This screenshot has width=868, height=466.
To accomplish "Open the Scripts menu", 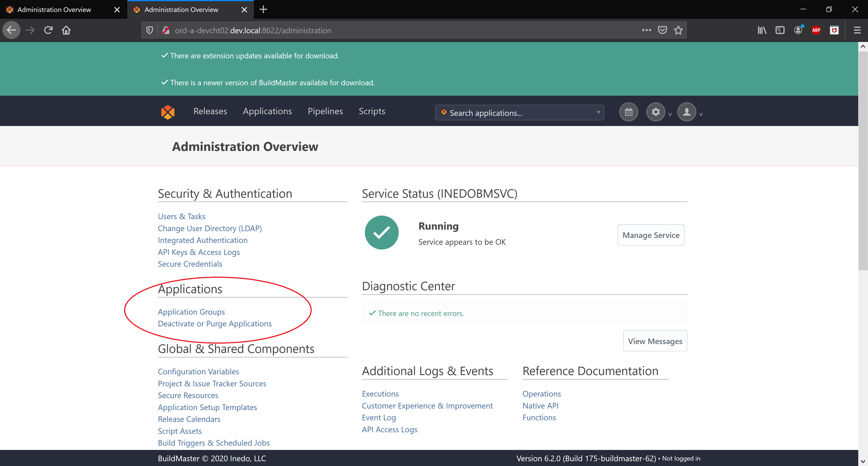I will pyautogui.click(x=372, y=111).
